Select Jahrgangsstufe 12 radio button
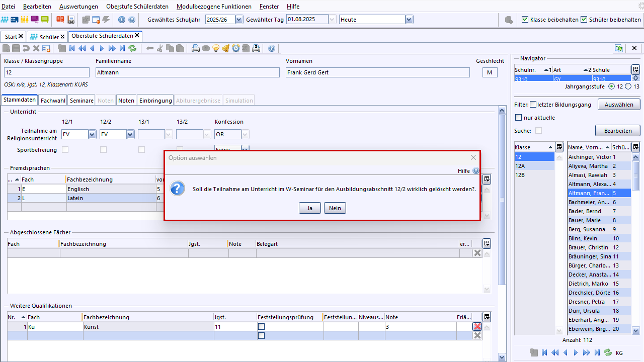Image resolution: width=644 pixels, height=362 pixels. 612,86
